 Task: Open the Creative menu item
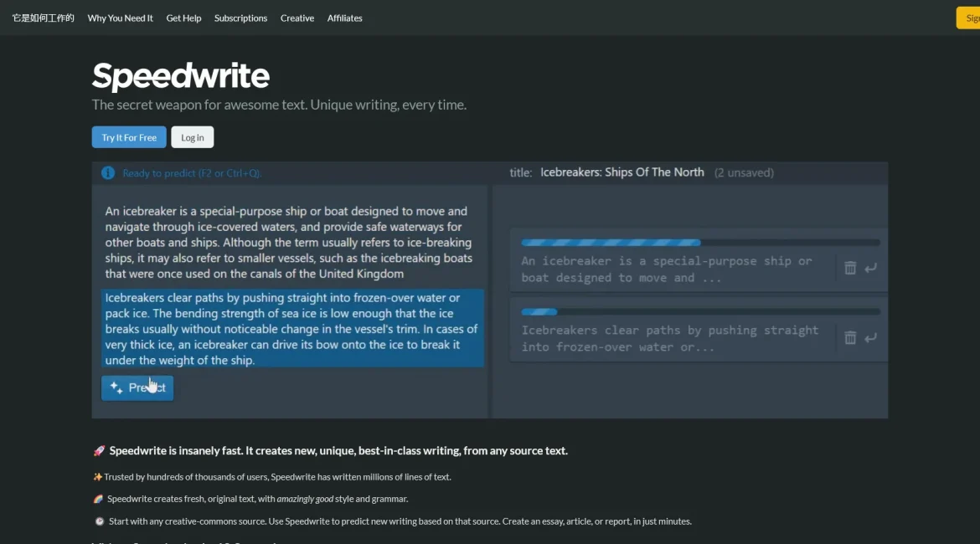tap(297, 18)
